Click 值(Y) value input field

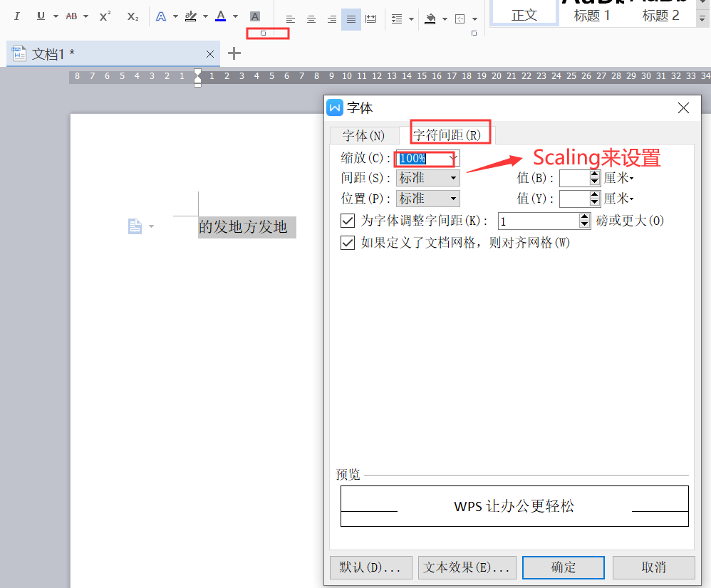click(x=574, y=199)
